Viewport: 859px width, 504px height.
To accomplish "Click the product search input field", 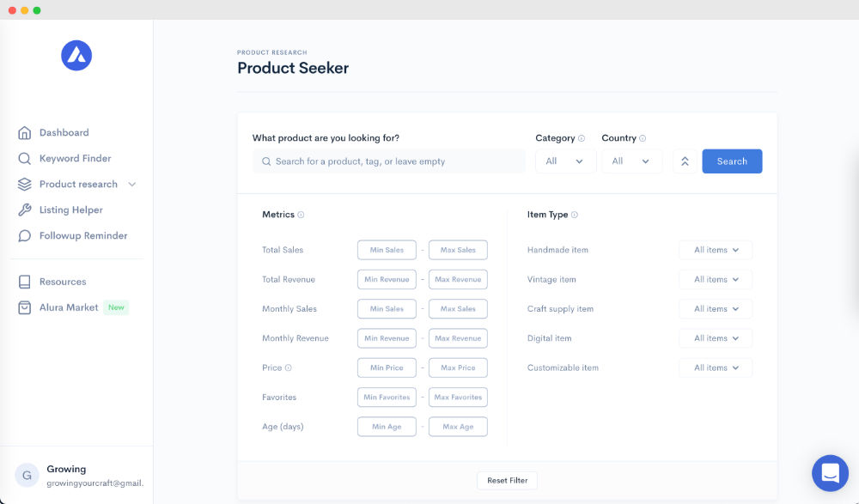I will [x=388, y=161].
